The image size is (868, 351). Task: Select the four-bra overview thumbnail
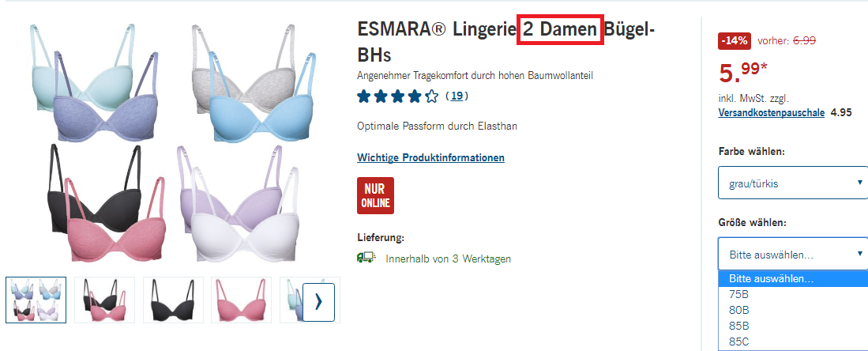pyautogui.click(x=36, y=300)
